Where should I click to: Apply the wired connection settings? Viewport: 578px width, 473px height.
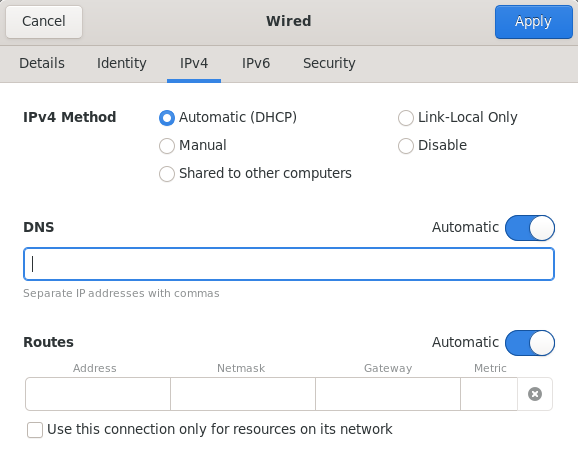[x=533, y=21]
